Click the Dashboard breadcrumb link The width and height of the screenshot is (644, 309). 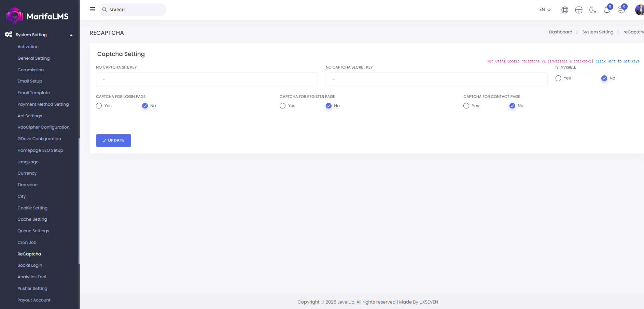click(x=560, y=32)
